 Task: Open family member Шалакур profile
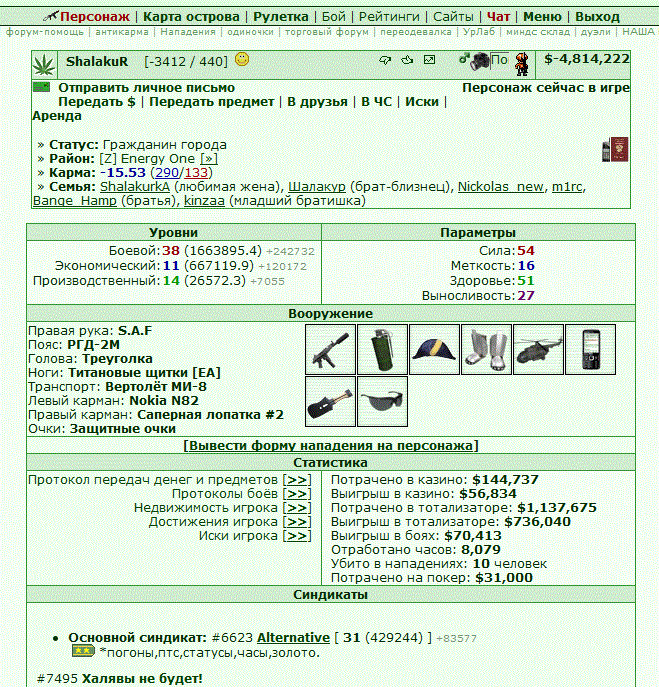coord(317,187)
